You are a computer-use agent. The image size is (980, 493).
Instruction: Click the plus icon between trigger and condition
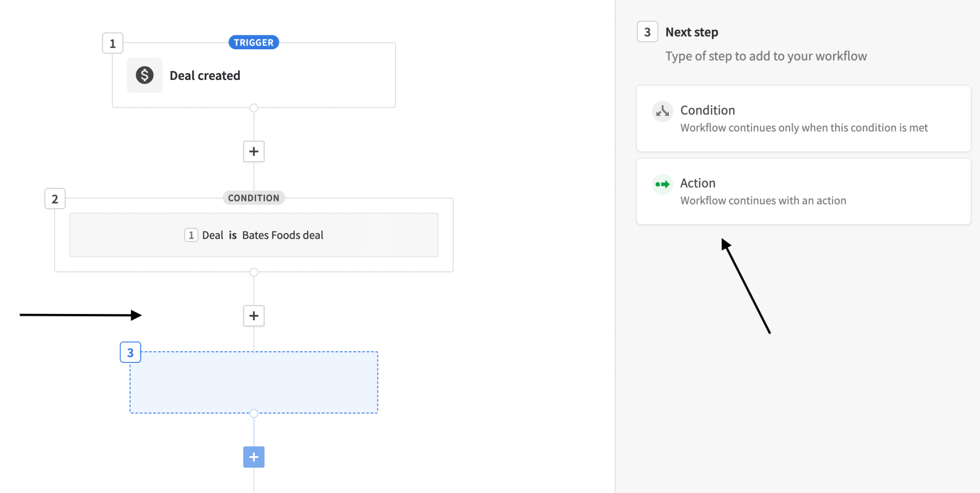pos(254,151)
